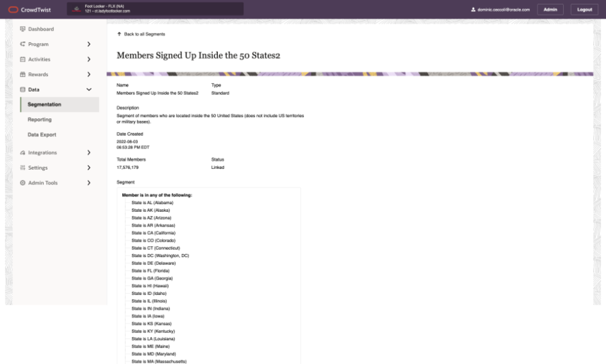
Task: Open the Reporting submenu item
Action: [x=40, y=119]
